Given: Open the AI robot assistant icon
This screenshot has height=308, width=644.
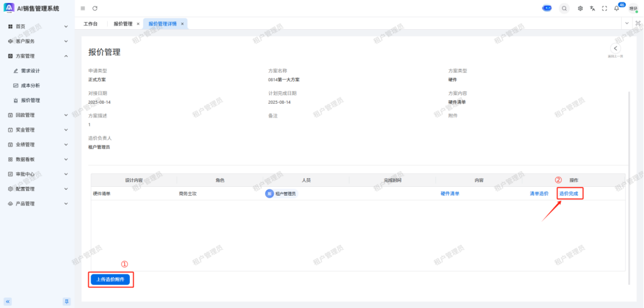Looking at the screenshot, I should (547, 8).
